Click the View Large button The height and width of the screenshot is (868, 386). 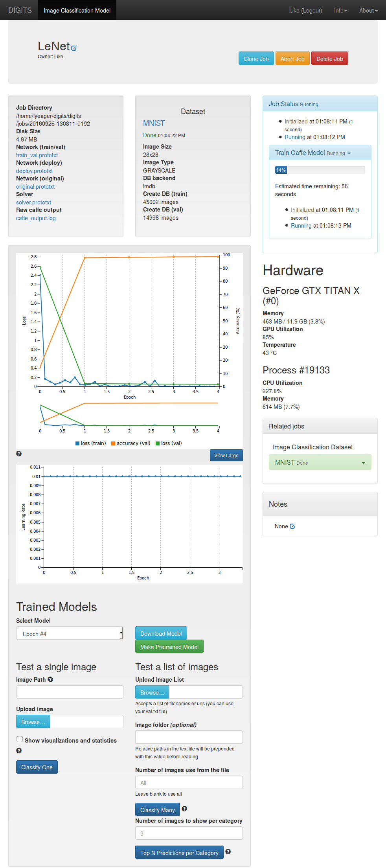(226, 455)
